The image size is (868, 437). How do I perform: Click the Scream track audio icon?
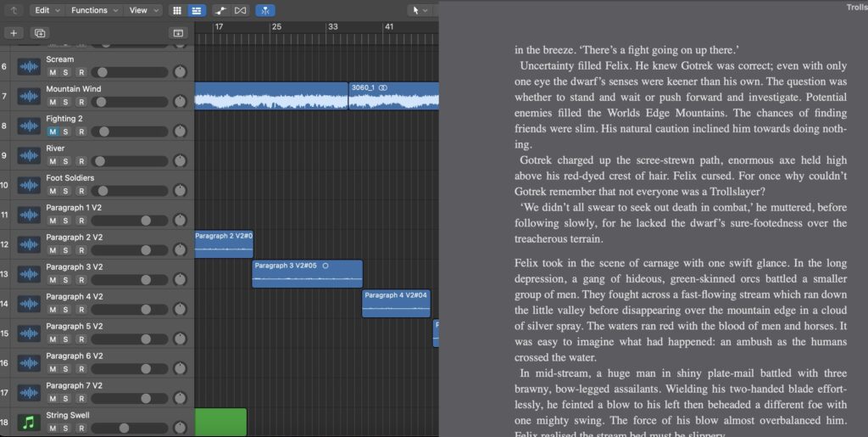click(x=29, y=67)
